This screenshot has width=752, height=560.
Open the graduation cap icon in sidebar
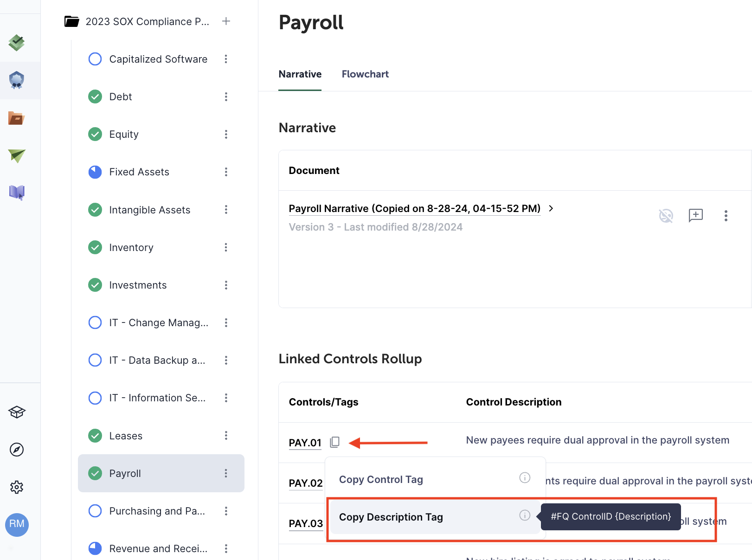tap(17, 412)
